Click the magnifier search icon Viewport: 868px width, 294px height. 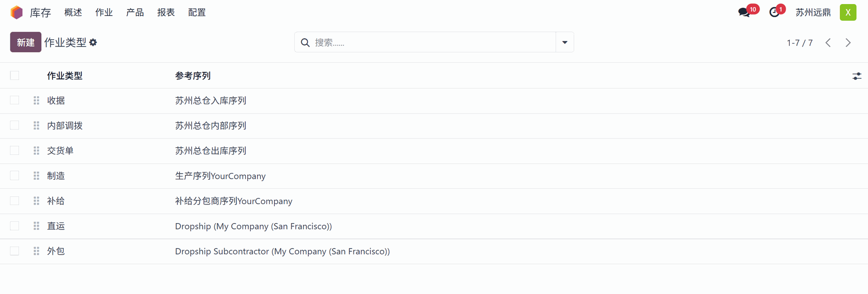(x=305, y=42)
